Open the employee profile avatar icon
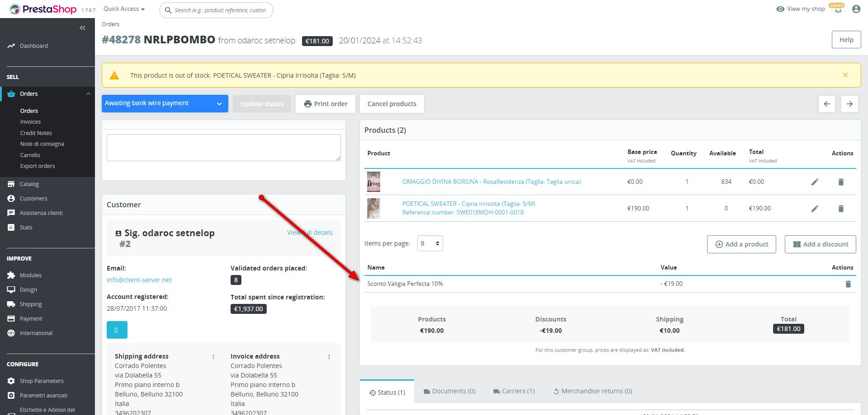Screen dimensions: 868x415 pyautogui.click(x=856, y=9)
